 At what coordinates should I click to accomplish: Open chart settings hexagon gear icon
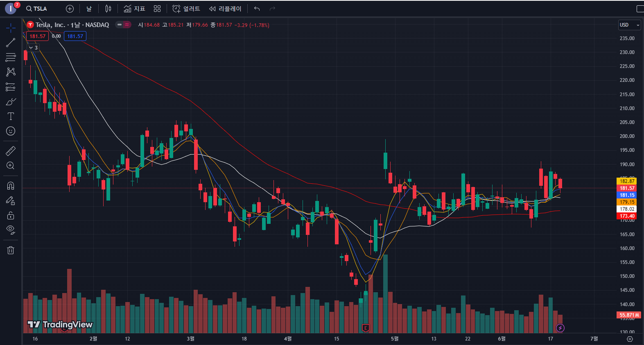coord(630,339)
